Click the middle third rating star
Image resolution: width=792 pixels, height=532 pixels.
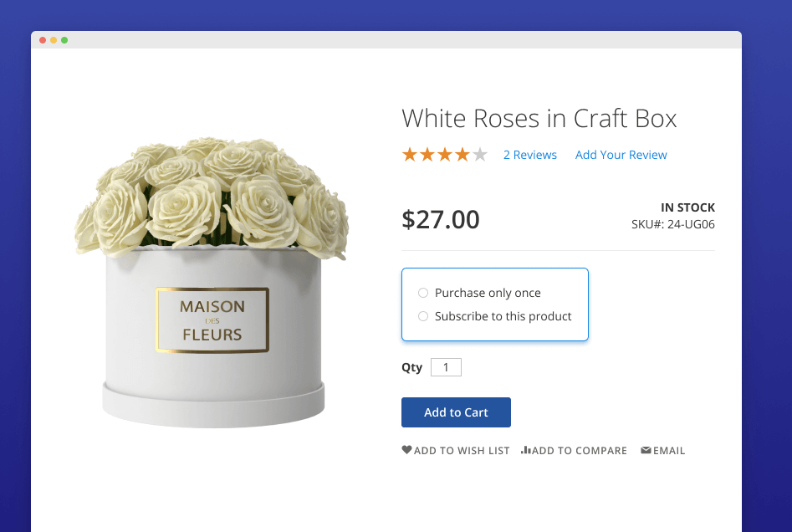pyautogui.click(x=445, y=155)
